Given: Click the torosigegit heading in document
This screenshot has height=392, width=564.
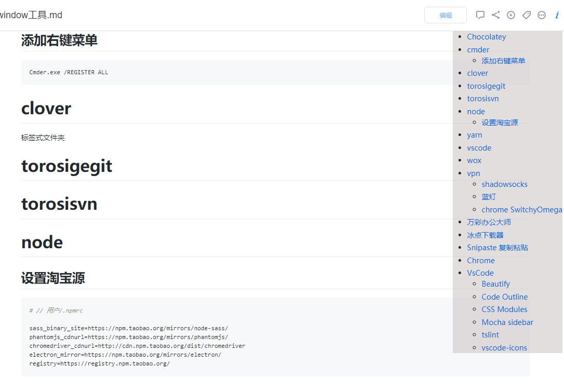Looking at the screenshot, I should click(67, 166).
